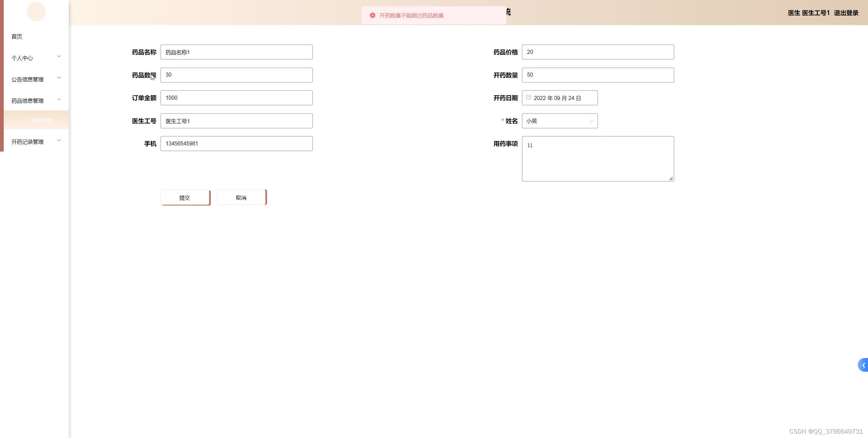Click the 药品名称 input field

(x=236, y=52)
